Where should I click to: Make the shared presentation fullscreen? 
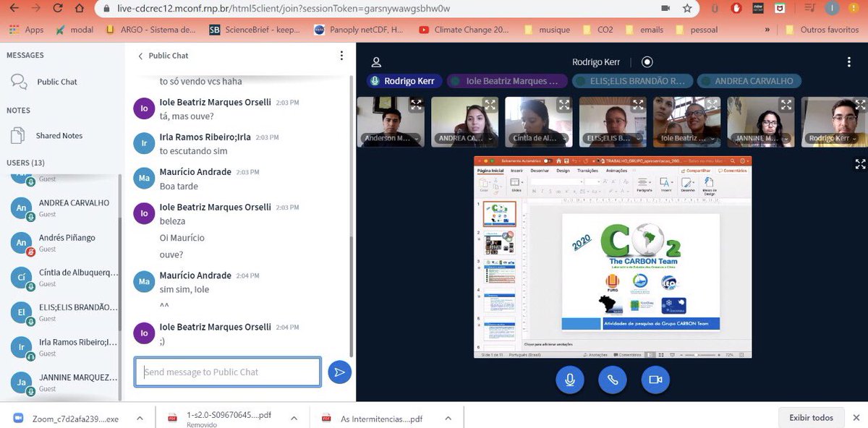click(x=860, y=164)
